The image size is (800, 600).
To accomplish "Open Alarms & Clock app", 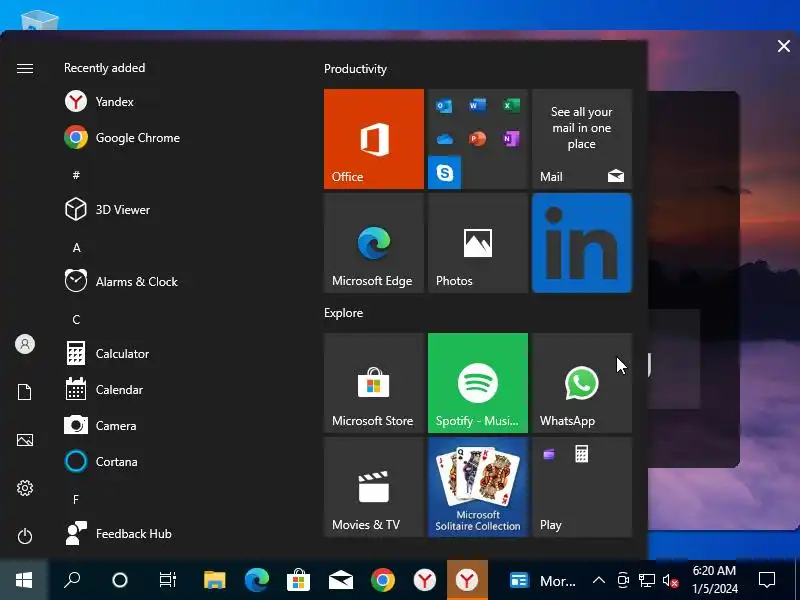I will pyautogui.click(x=121, y=282).
